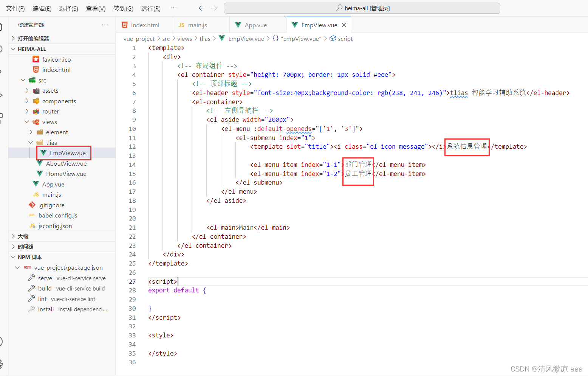Click the git icon beside .gitignore
The width and height of the screenshot is (588, 376).
click(32, 205)
